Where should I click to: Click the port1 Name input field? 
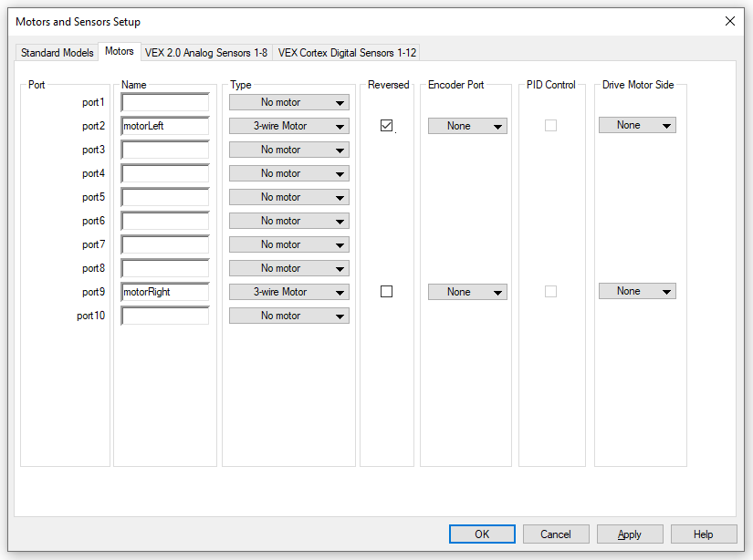coord(165,102)
